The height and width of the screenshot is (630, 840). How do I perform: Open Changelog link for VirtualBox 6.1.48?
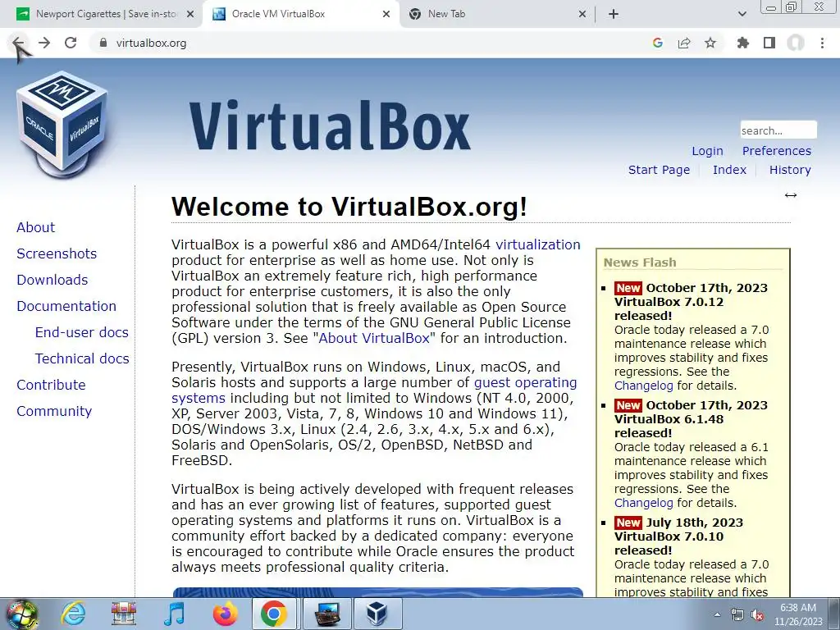click(x=643, y=503)
